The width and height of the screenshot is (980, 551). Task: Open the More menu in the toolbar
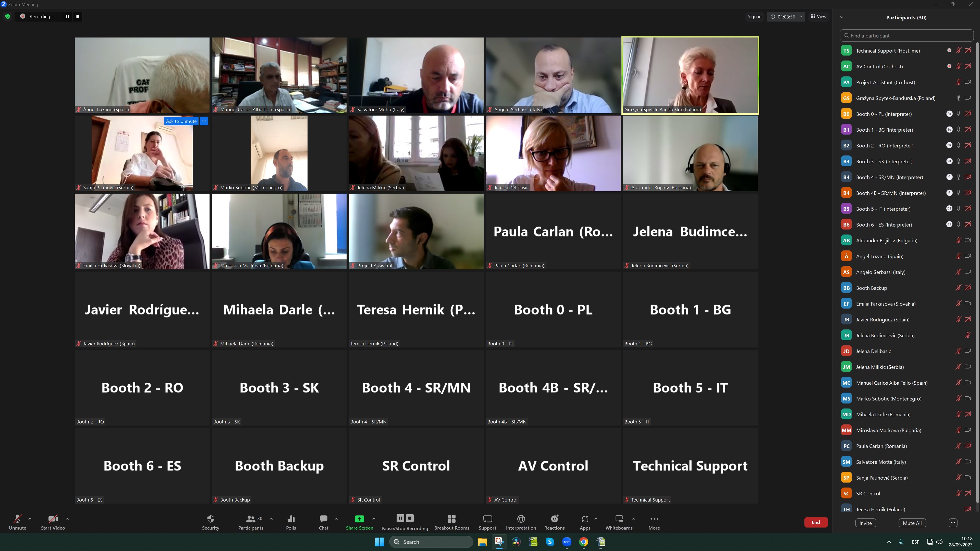coord(654,519)
